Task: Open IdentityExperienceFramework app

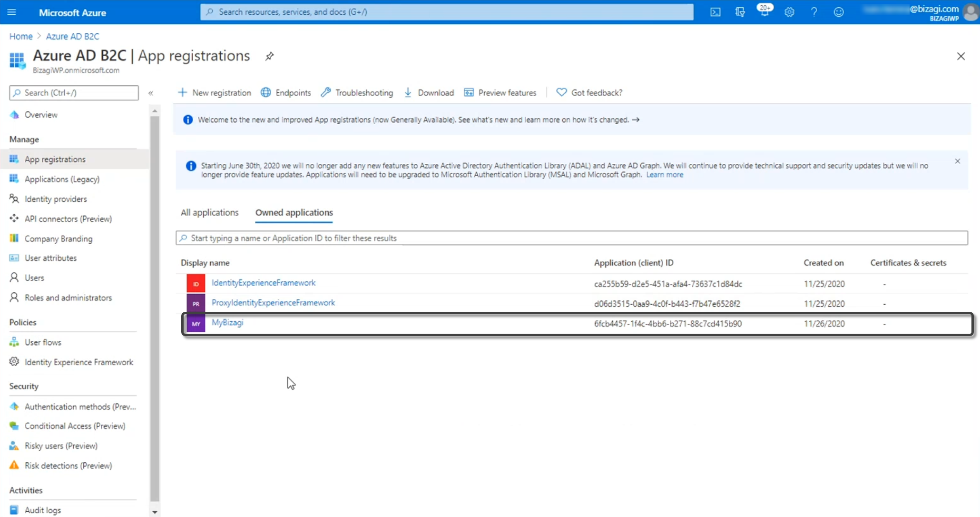Action: click(x=263, y=283)
